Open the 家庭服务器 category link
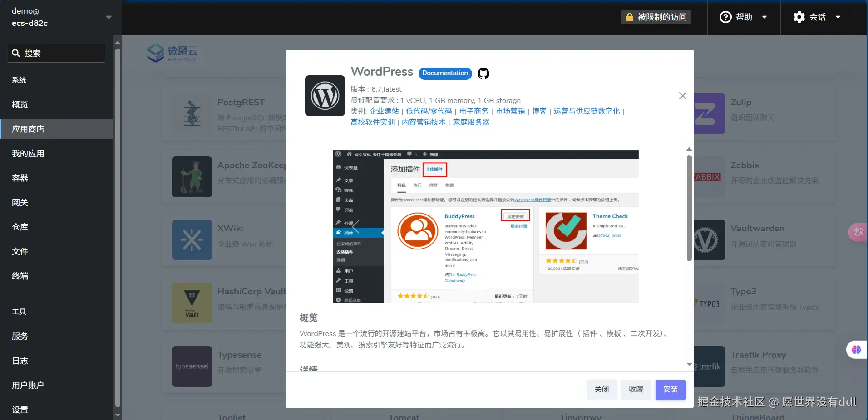Image resolution: width=868 pixels, height=420 pixels. click(x=471, y=122)
